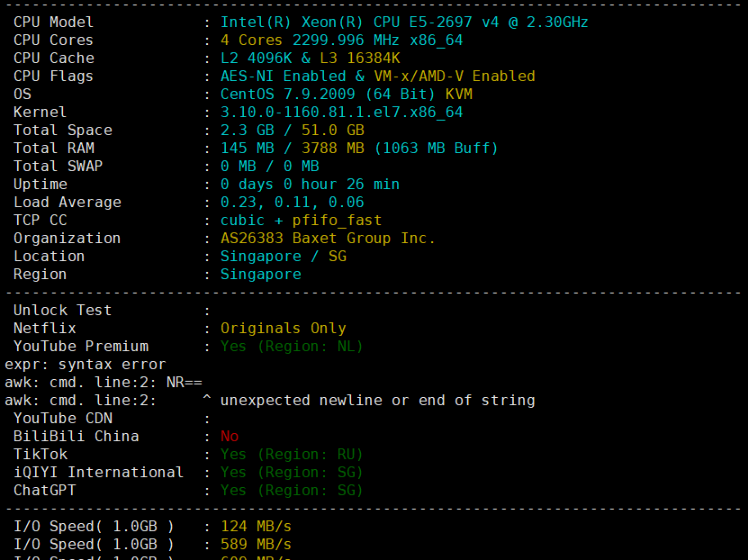
Task: Click the Total SWAP value '0 MB / 0 MB'
Action: pyautogui.click(x=269, y=167)
